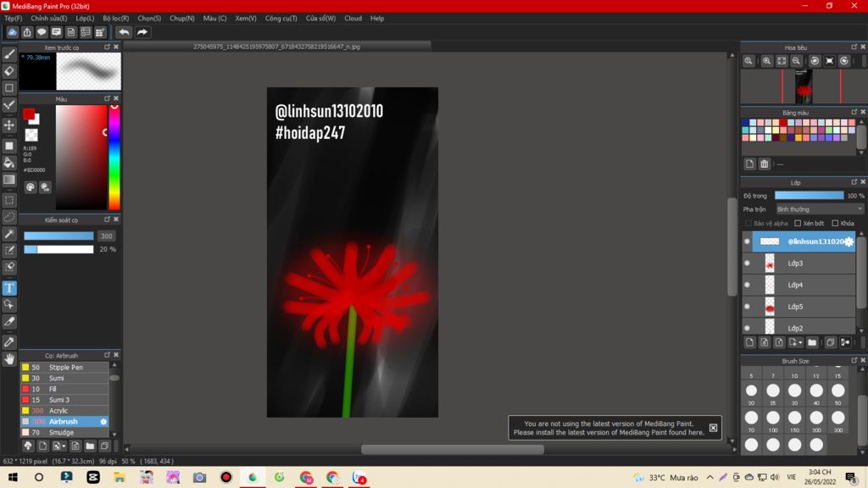Rotate canvas left in navigator panel

tap(815, 61)
